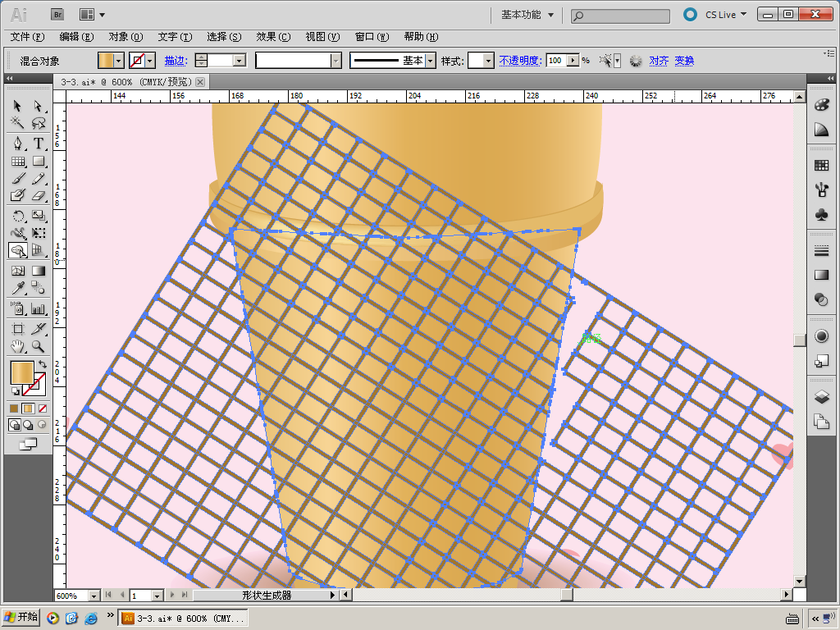The width and height of the screenshot is (840, 630).
Task: Select the Shape Builder tool
Action: click(x=17, y=250)
